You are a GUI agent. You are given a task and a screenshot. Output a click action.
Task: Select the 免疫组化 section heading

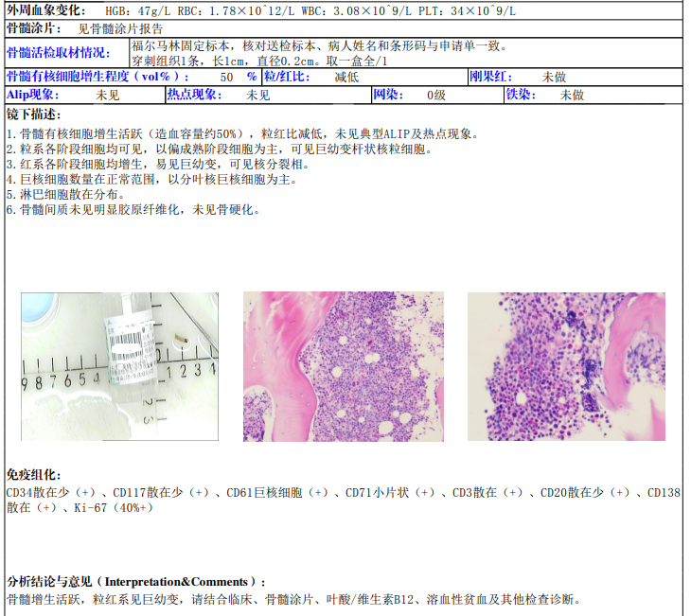33,474
